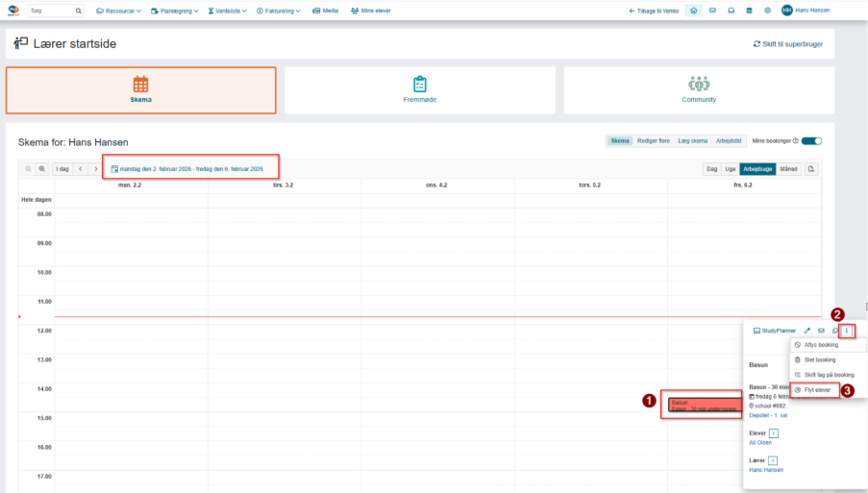Send mail via envelope icon in booking popup

pos(821,331)
